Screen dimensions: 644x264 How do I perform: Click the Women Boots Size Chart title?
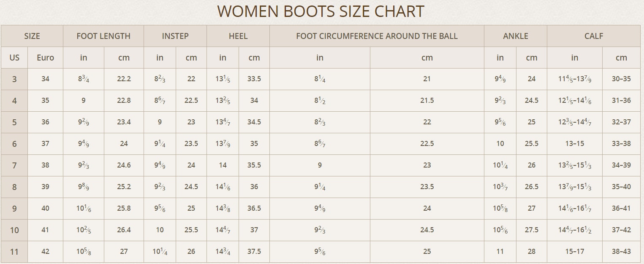[321, 11]
